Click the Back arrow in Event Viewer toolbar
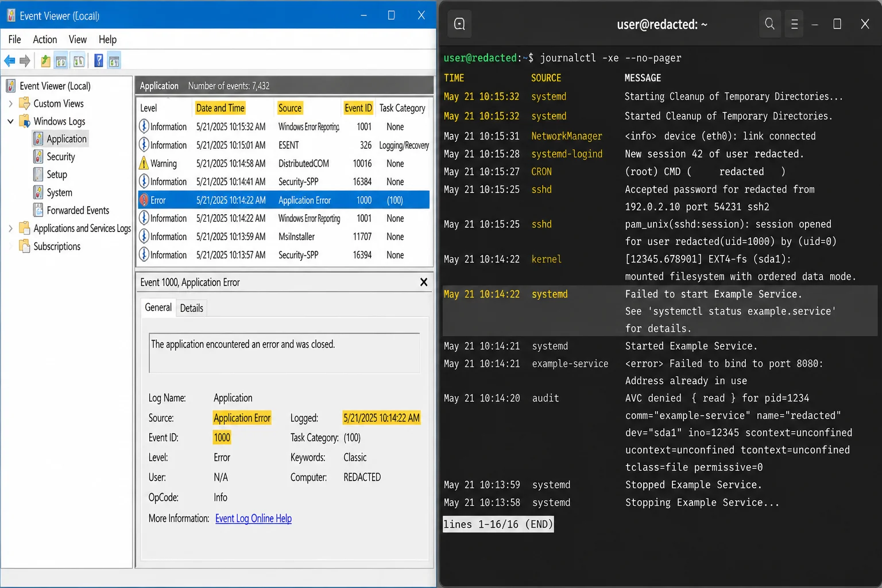Image resolution: width=882 pixels, height=588 pixels. tap(10, 60)
